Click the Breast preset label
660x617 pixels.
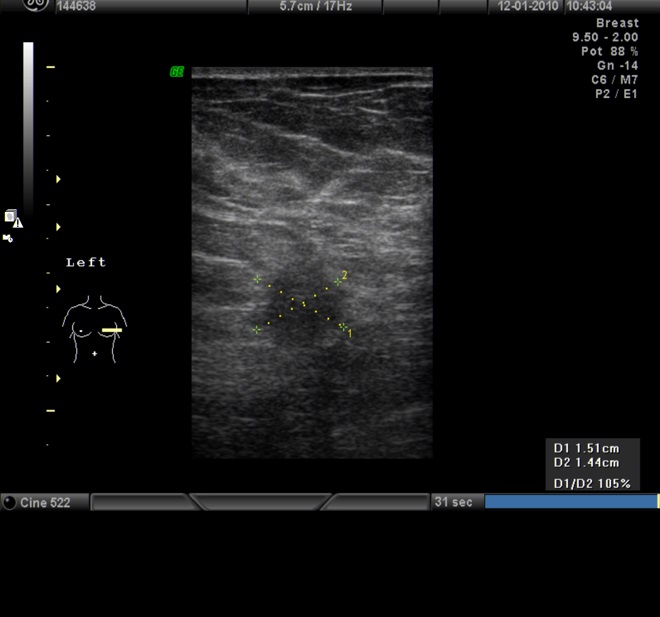coord(617,23)
